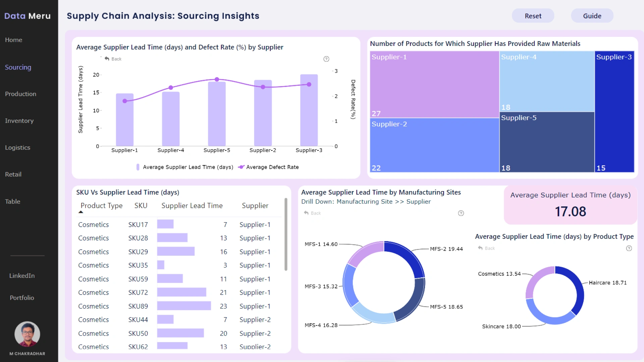Toggle Average Supplier Lead Time legend marker
Viewport: 644px width, 362px height.
138,167
